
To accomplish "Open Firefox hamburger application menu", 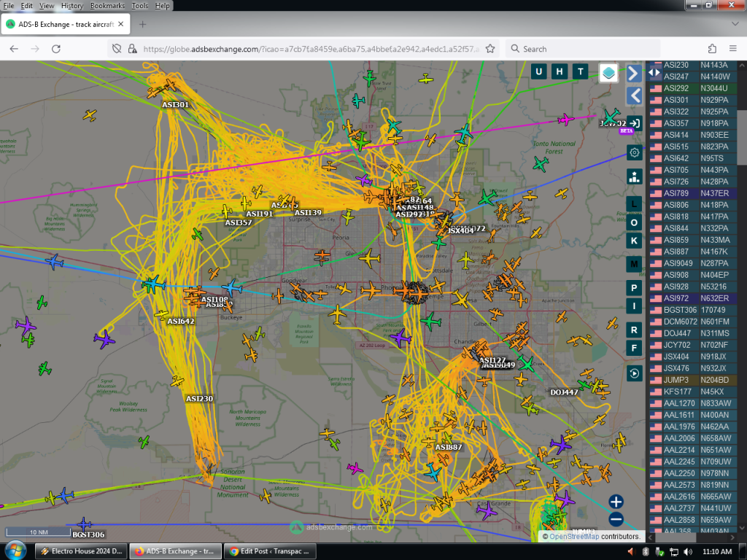I will pyautogui.click(x=733, y=49).
